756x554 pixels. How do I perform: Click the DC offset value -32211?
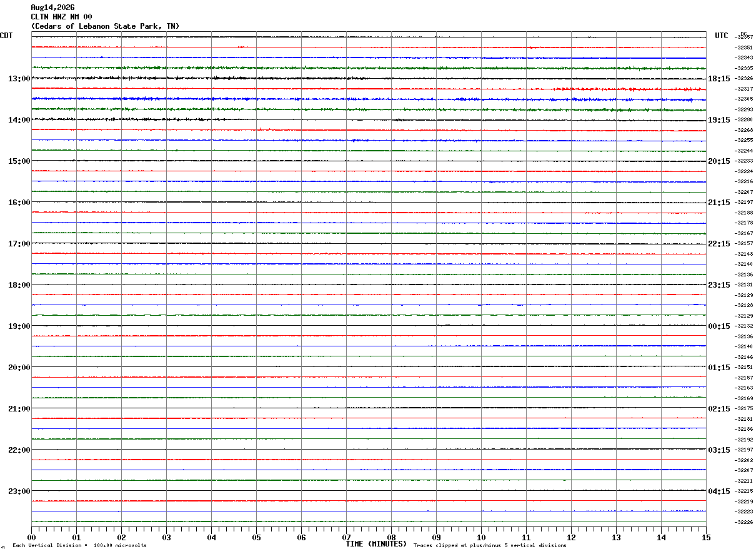(744, 481)
